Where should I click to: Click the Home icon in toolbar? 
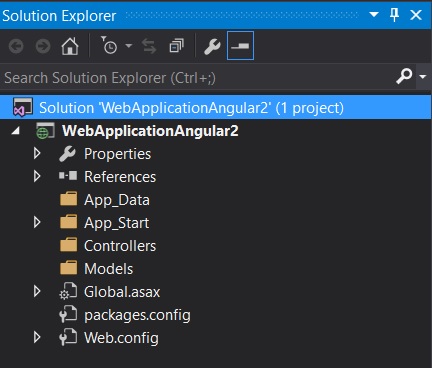click(70, 46)
